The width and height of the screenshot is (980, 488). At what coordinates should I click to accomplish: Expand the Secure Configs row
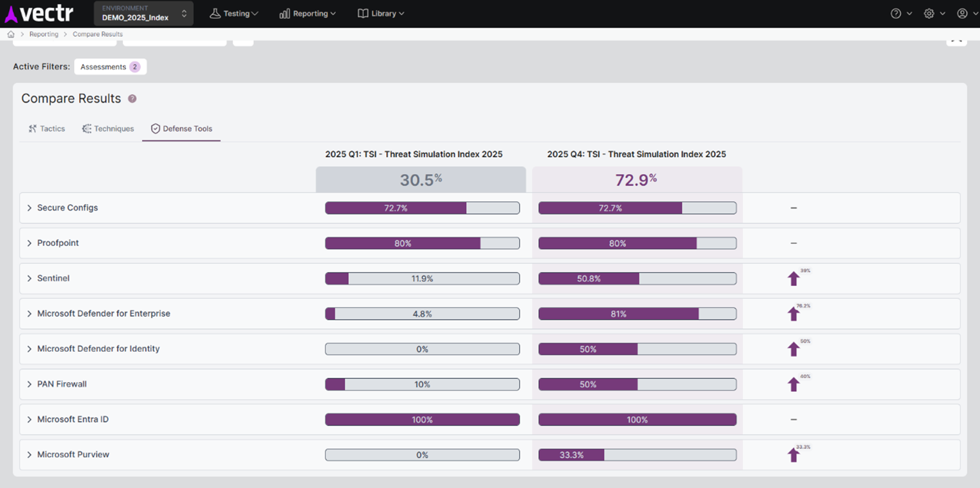29,208
